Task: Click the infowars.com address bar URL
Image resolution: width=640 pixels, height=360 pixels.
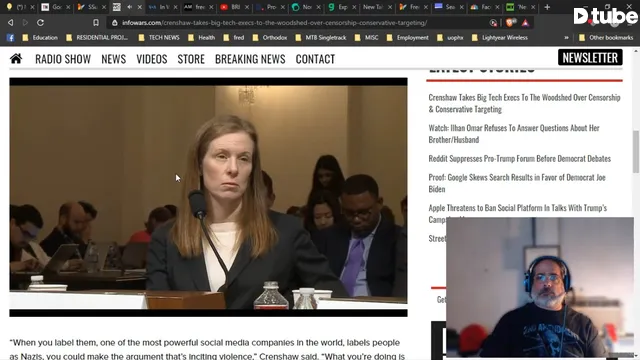Action: click(x=274, y=23)
